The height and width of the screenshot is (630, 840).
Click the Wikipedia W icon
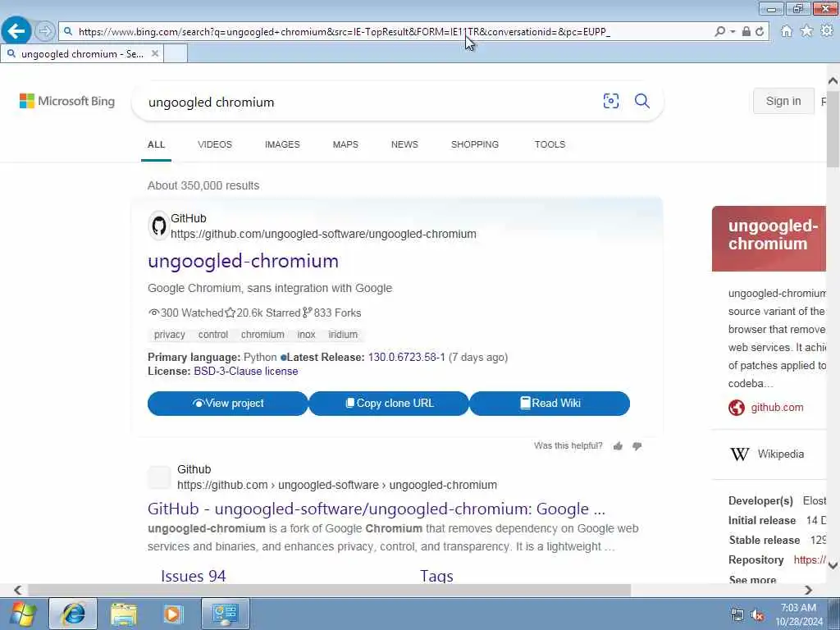pos(739,454)
